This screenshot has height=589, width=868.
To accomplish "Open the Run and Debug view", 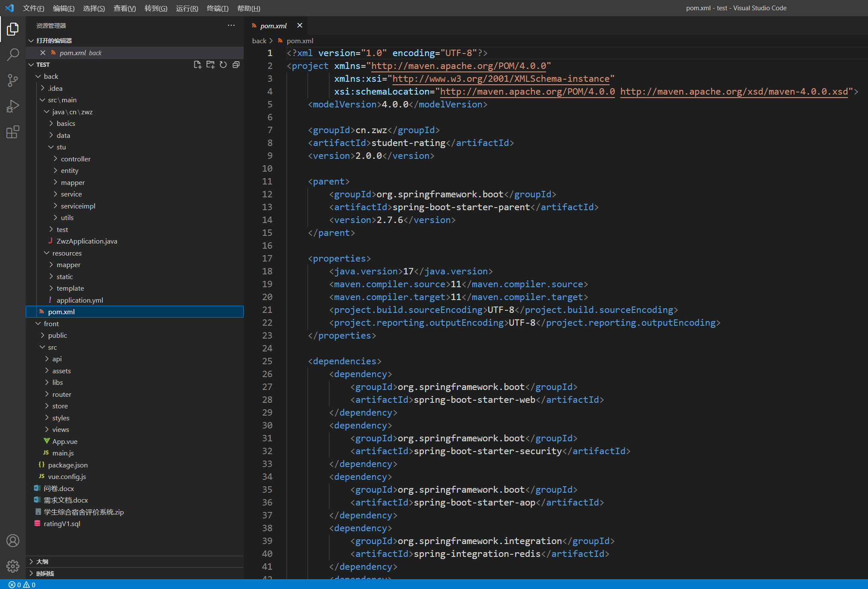I will (x=13, y=106).
